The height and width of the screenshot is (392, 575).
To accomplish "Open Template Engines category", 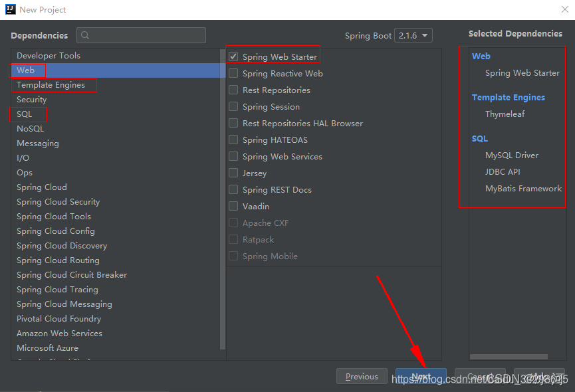I will 116,85.
